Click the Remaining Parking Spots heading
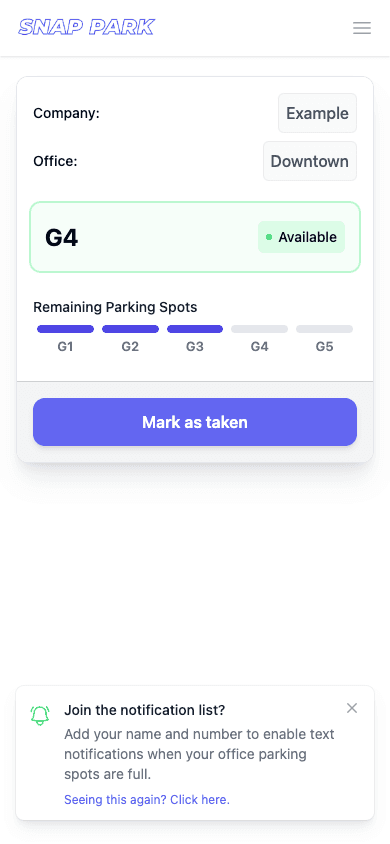The width and height of the screenshot is (390, 844). 115,307
